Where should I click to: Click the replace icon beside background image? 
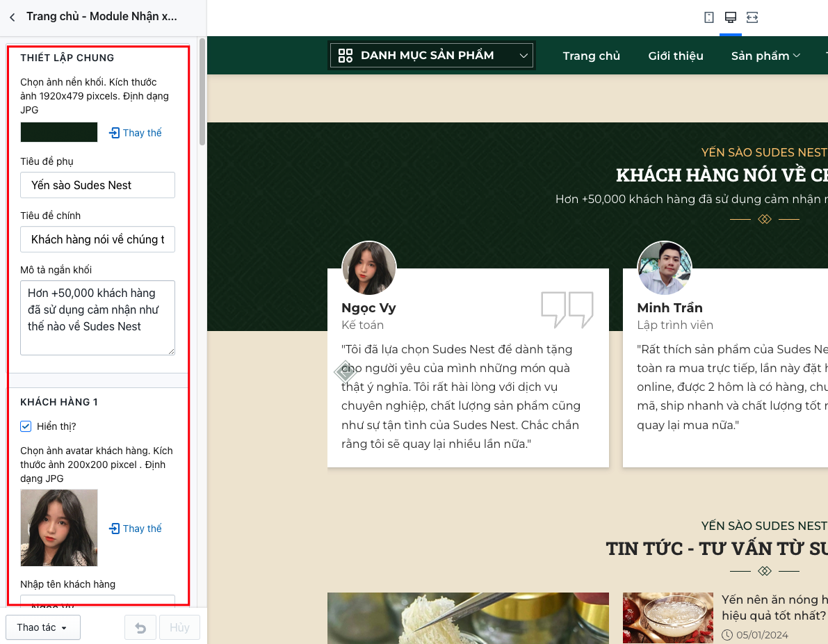(x=114, y=133)
